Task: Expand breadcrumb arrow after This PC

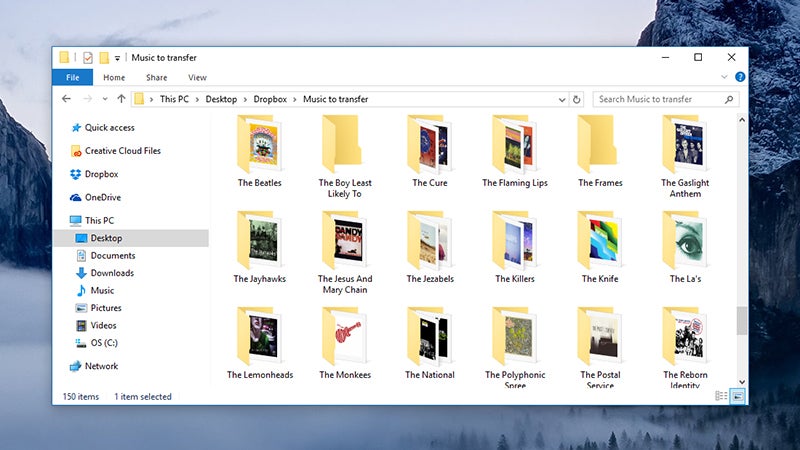Action: click(x=197, y=99)
